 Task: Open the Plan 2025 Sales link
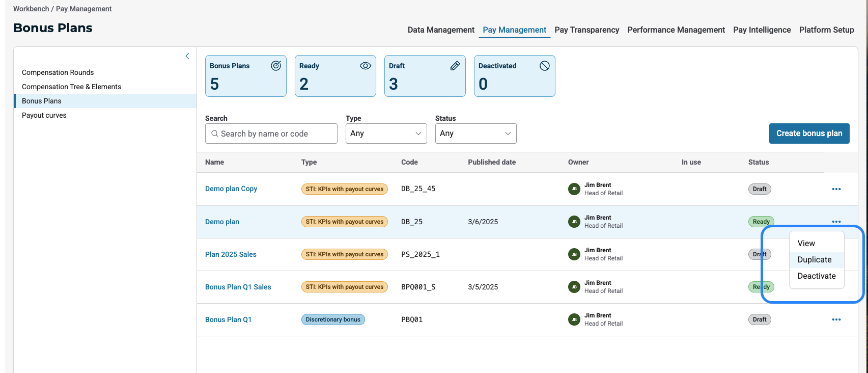[x=231, y=254]
